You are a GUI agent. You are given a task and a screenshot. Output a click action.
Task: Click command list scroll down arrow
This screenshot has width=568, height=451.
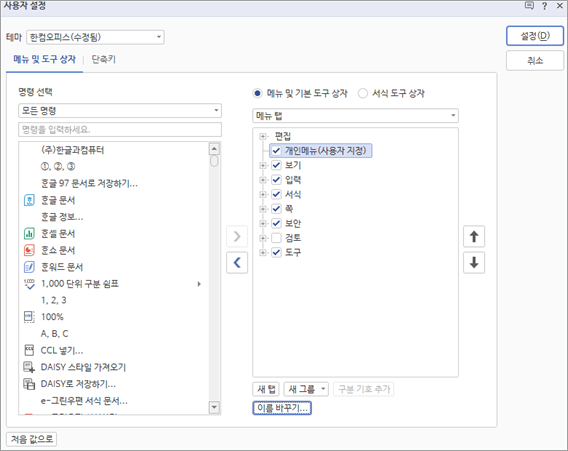coord(214,407)
